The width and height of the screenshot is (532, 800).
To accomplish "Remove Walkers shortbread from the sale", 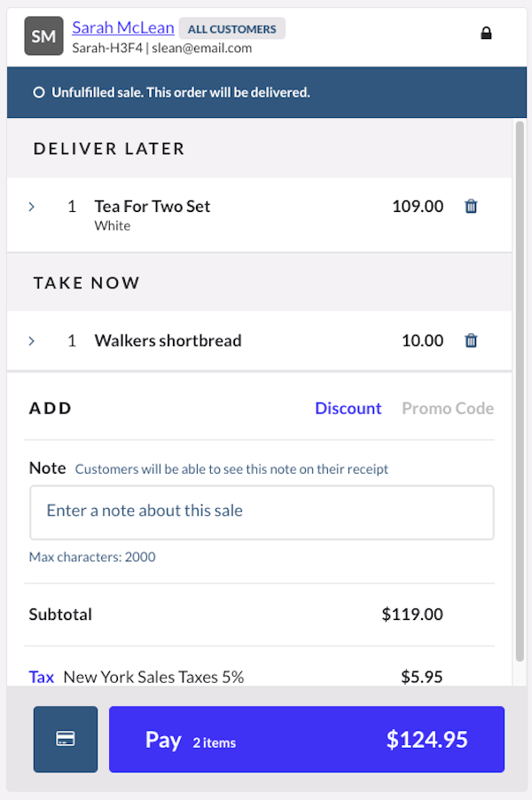I will [471, 341].
